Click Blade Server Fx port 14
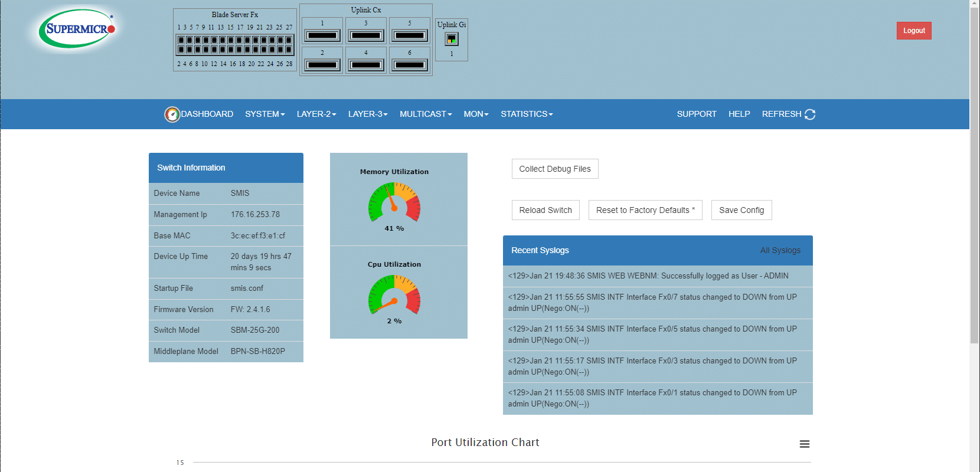 [x=231, y=50]
